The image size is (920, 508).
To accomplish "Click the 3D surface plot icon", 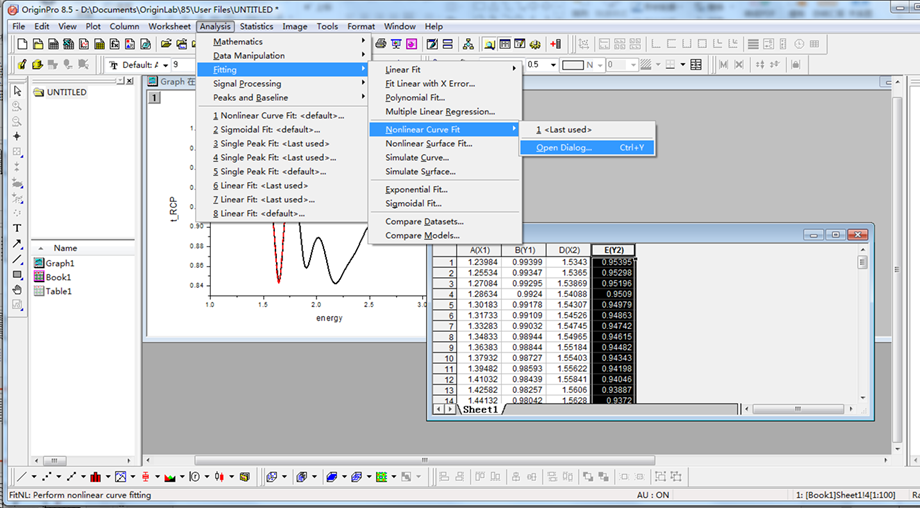I will tap(332, 477).
